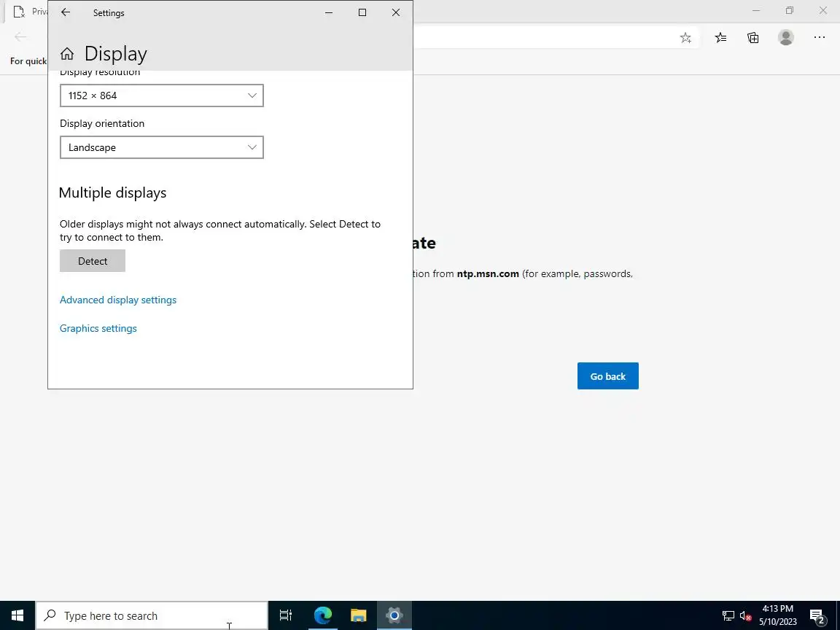Add this page to favorites in Edge
This screenshot has width=840, height=630.
coord(685,37)
